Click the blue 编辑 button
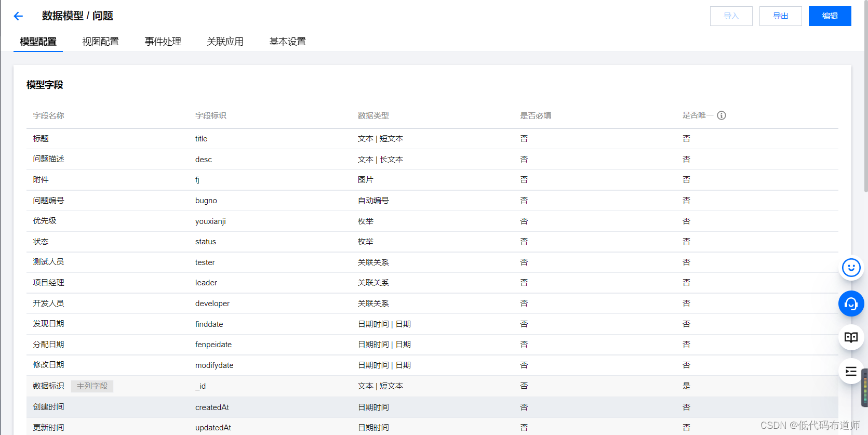This screenshot has height=435, width=868. pos(830,16)
